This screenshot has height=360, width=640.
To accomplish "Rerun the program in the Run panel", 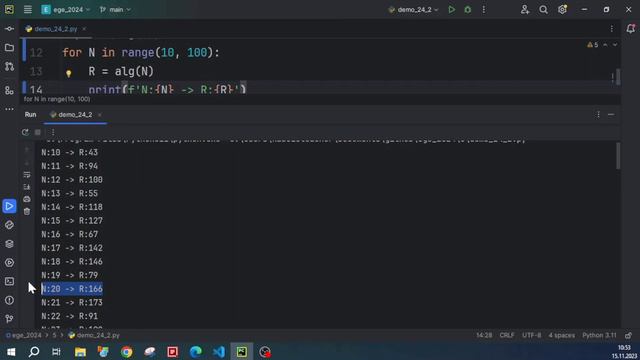I will pyautogui.click(x=25, y=132).
